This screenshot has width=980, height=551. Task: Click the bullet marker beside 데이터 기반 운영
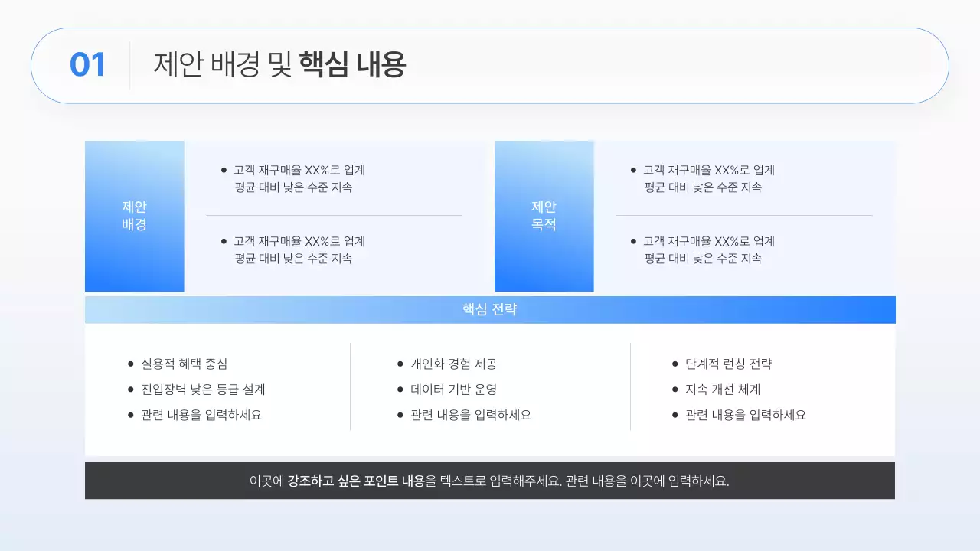pos(400,390)
